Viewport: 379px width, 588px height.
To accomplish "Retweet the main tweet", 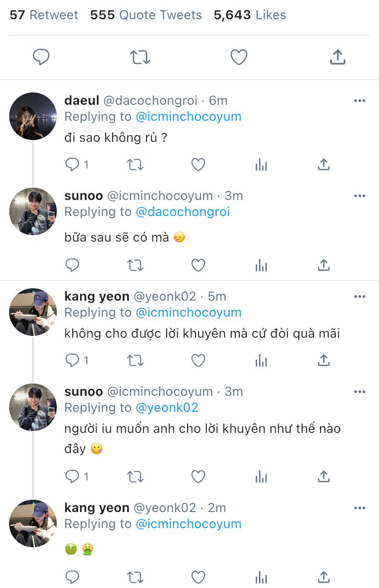I will [x=140, y=57].
